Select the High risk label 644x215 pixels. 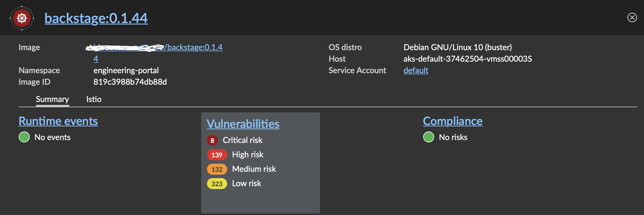248,154
